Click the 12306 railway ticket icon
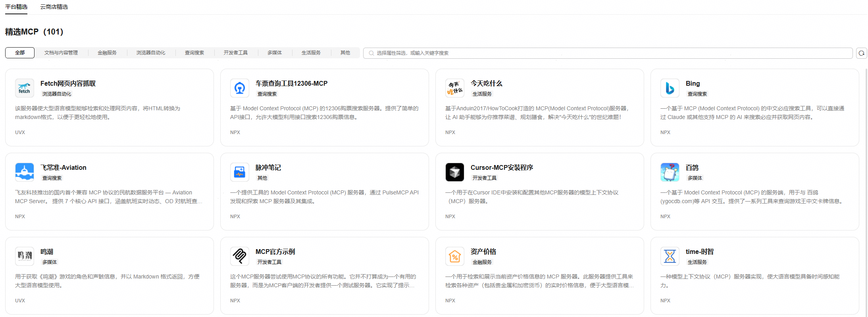This screenshot has height=317, width=868. (x=239, y=88)
